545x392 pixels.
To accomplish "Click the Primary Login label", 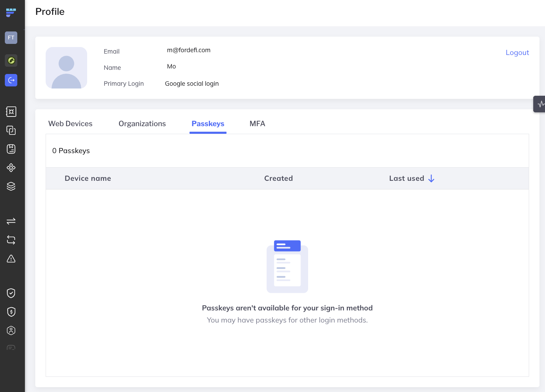I will click(x=124, y=84).
